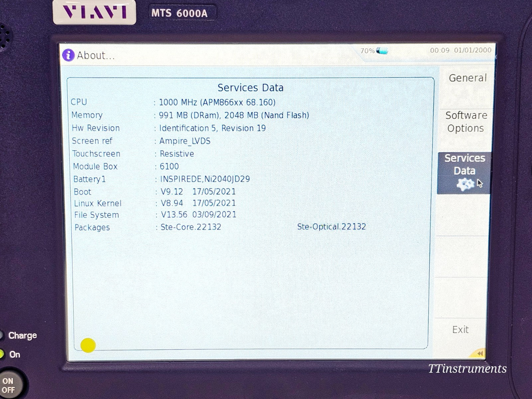Click the gears icon under Services Data

[465, 185]
